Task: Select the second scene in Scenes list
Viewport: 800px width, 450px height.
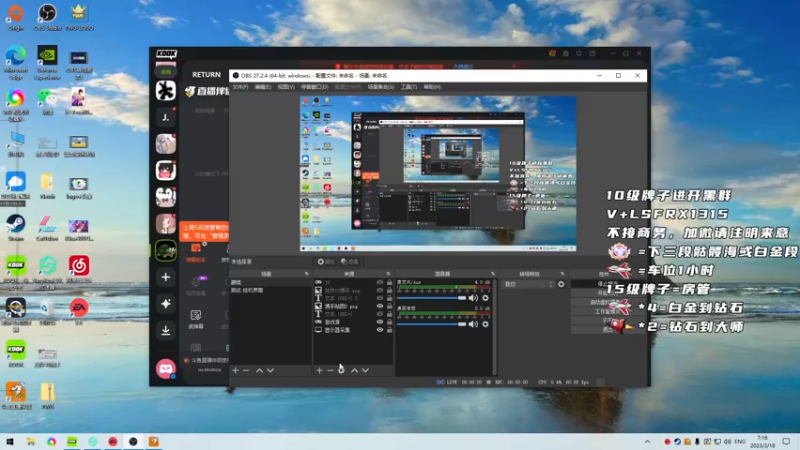Action: coord(270,290)
